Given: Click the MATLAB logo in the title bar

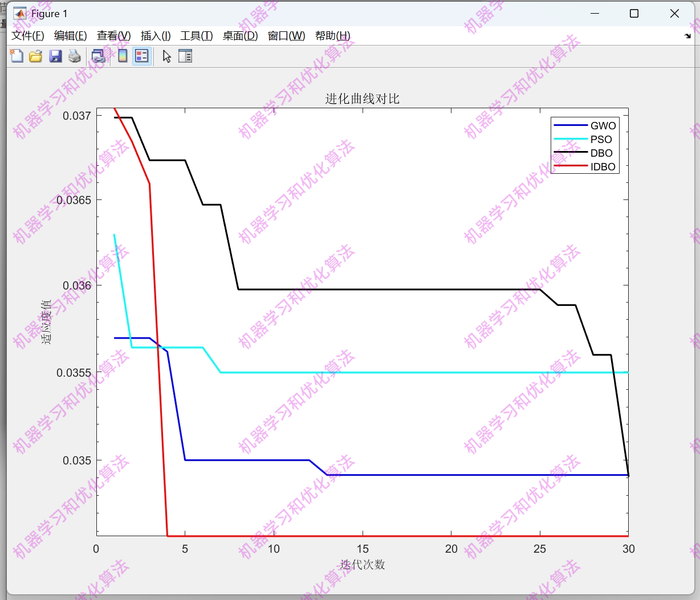Looking at the screenshot, I should click(x=19, y=14).
